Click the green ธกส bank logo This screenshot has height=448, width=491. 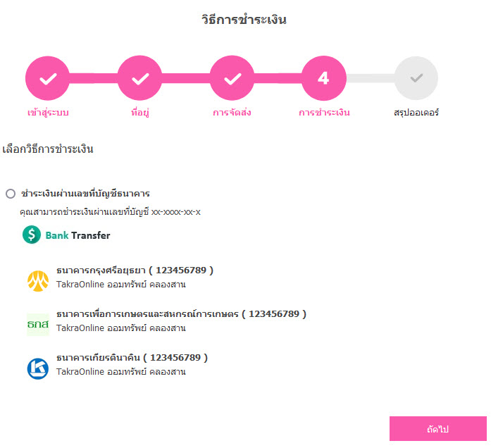pos(38,325)
